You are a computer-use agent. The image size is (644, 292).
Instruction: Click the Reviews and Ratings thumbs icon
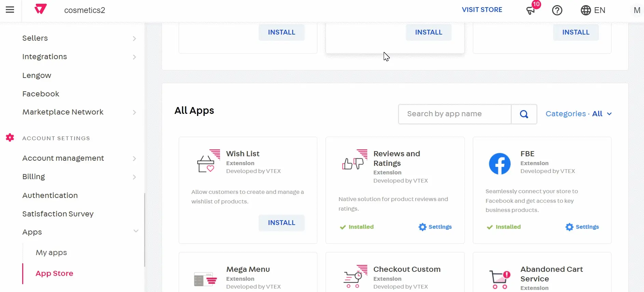click(355, 160)
